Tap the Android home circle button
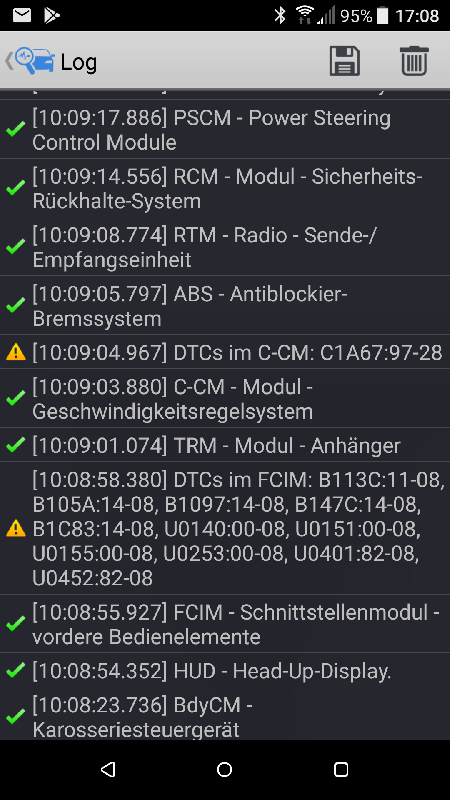 point(224,769)
